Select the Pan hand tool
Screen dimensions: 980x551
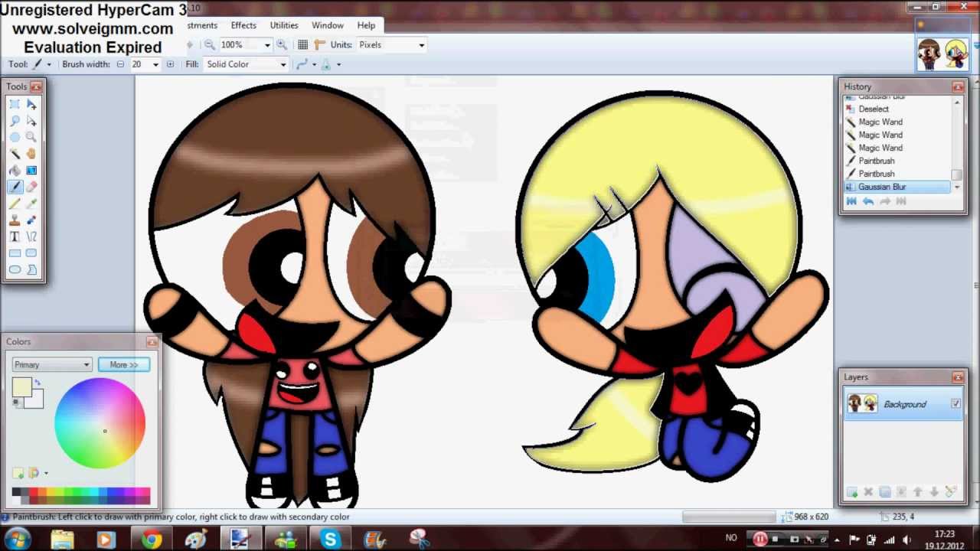pyautogui.click(x=31, y=154)
